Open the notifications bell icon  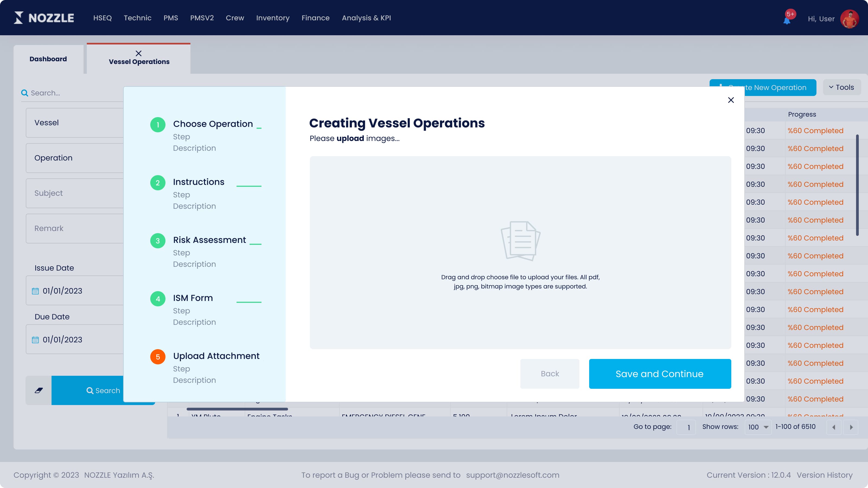[787, 20]
